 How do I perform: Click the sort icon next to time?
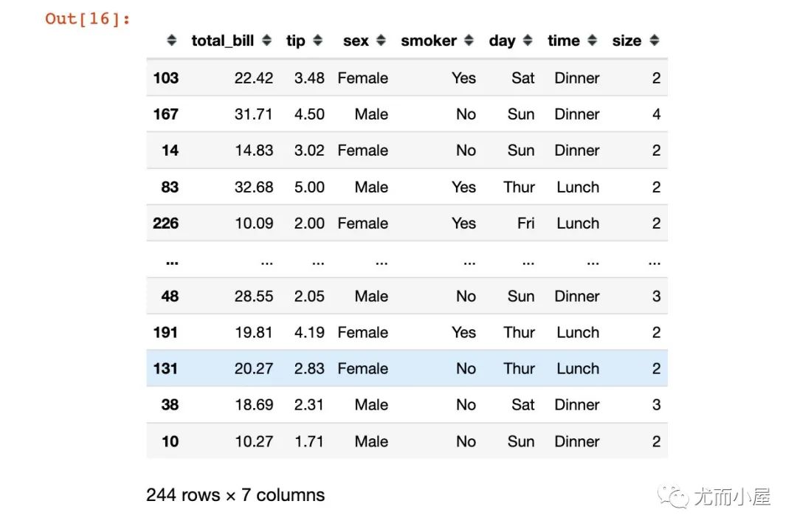592,41
